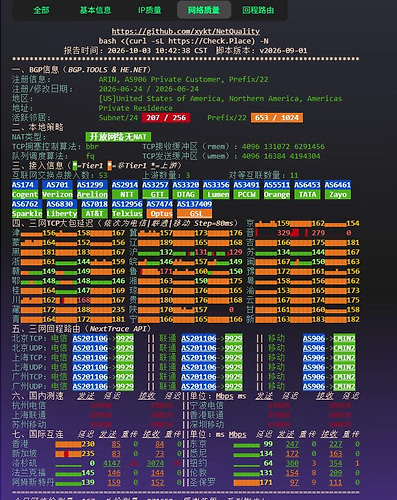Click the AS137409 badge

[194, 204]
